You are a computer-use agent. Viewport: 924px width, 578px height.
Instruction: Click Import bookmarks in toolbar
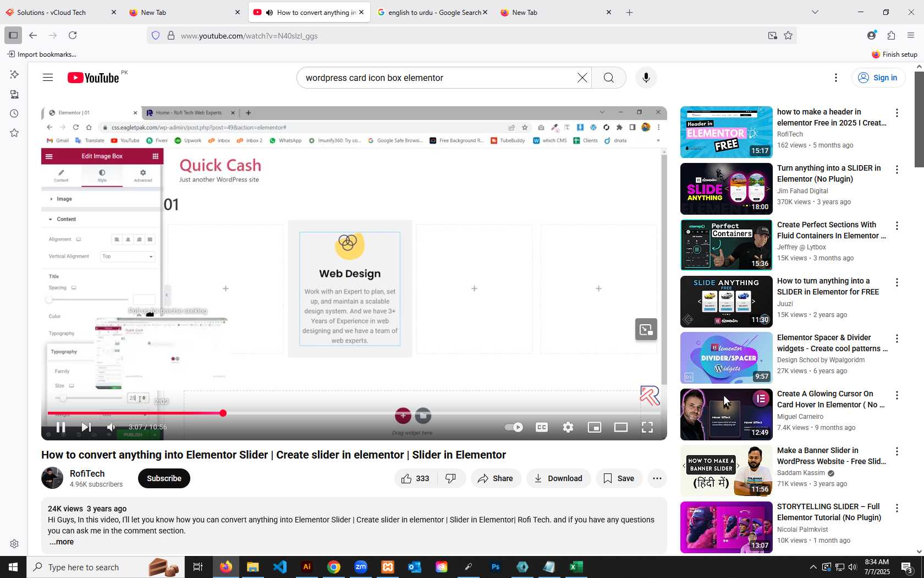[42, 54]
